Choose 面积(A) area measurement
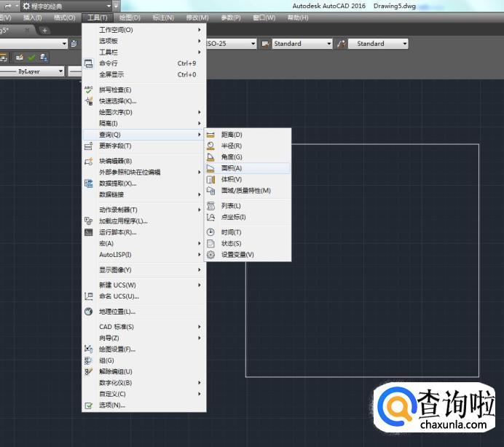The height and width of the screenshot is (447, 504). (x=248, y=168)
